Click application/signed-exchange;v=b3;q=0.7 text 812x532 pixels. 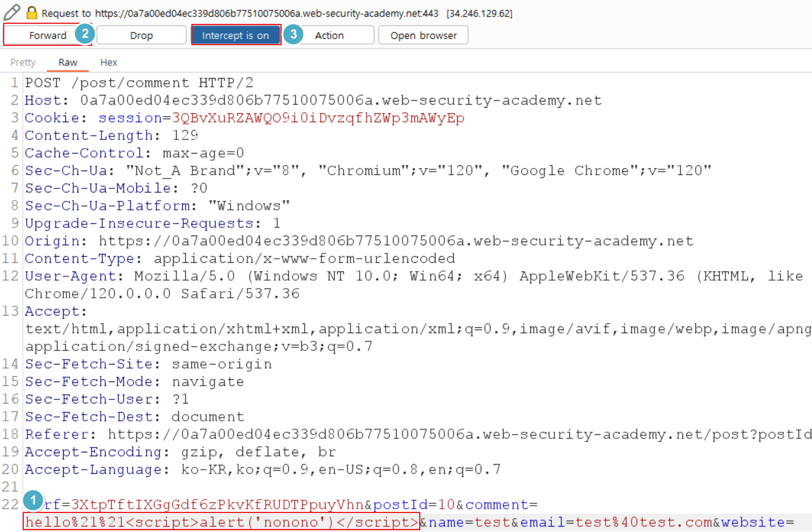(199, 347)
